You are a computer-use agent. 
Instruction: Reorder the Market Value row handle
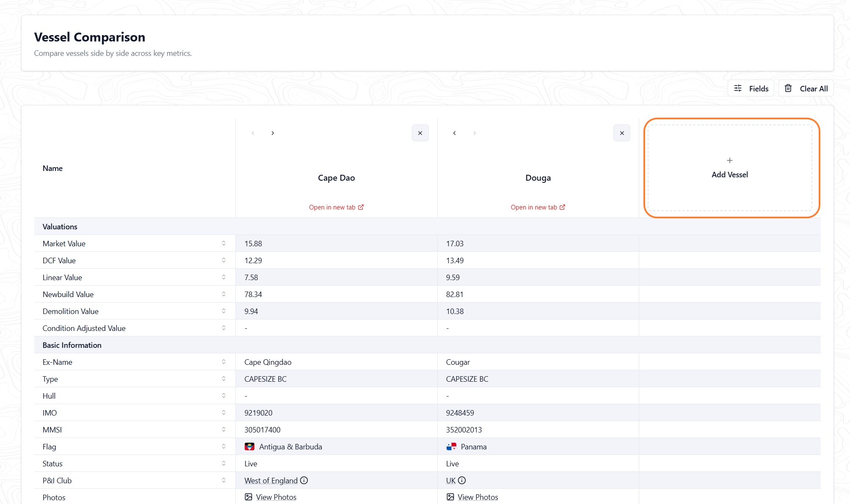click(224, 243)
